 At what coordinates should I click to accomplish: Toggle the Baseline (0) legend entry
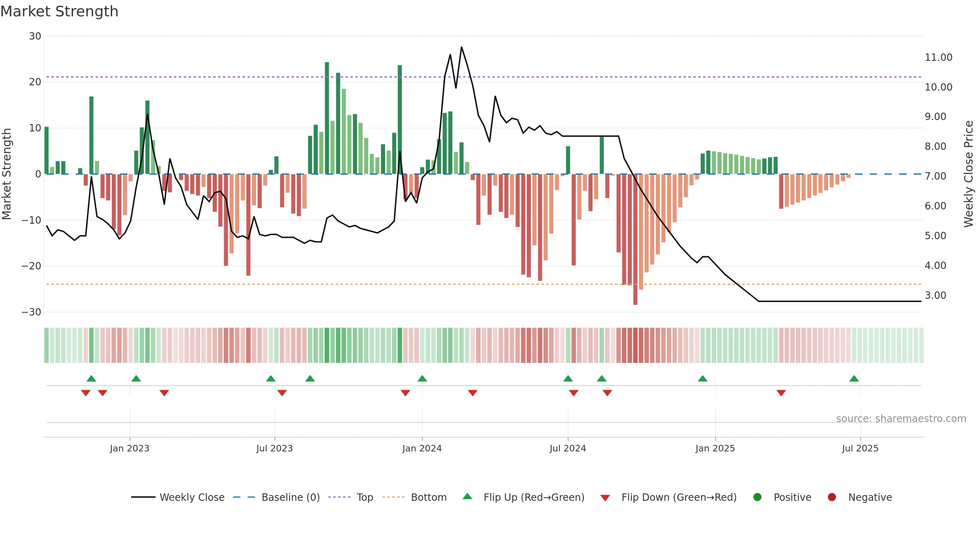276,497
